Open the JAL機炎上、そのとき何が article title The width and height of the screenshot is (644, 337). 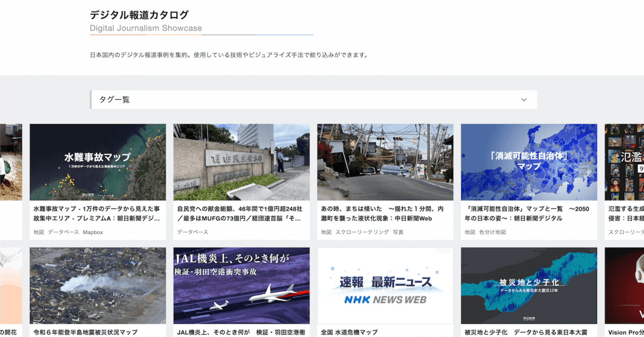(x=241, y=332)
